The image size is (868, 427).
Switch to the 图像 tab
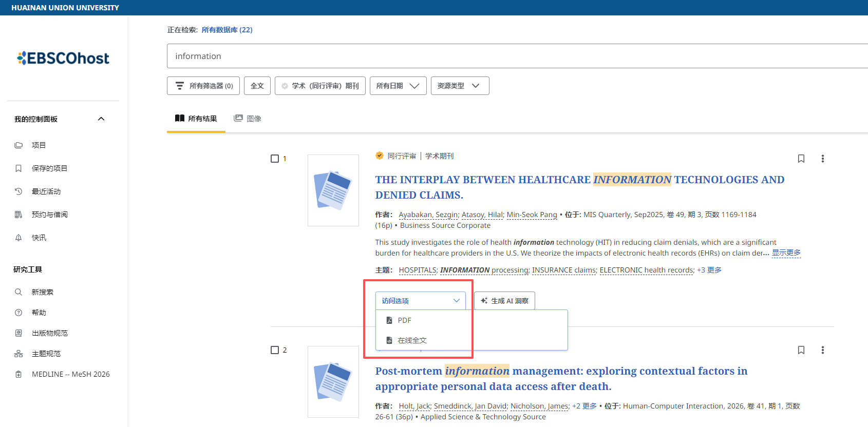248,119
